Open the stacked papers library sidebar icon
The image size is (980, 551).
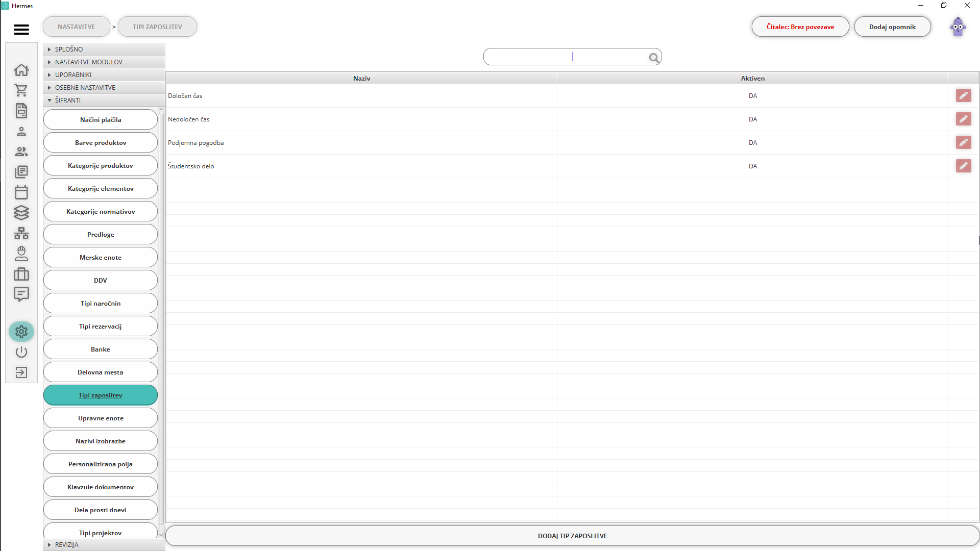tap(21, 172)
